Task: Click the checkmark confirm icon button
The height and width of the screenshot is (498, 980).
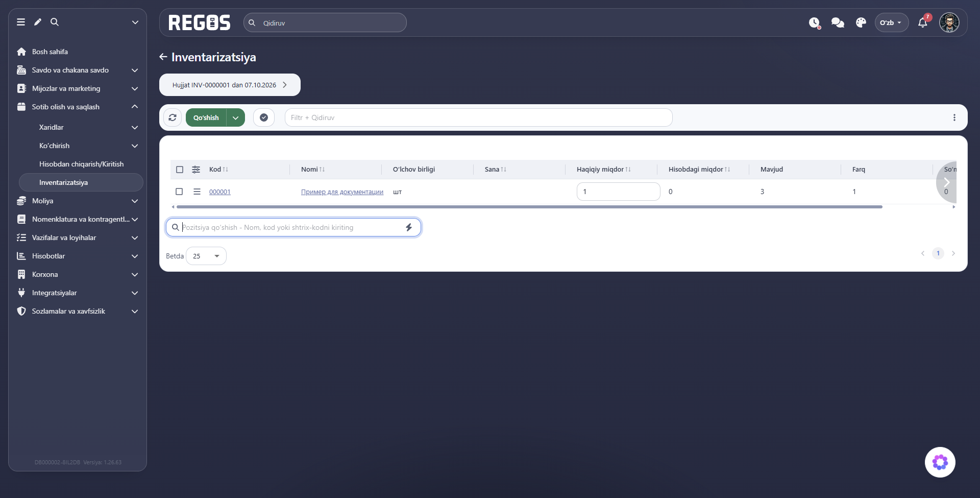Action: (x=264, y=117)
